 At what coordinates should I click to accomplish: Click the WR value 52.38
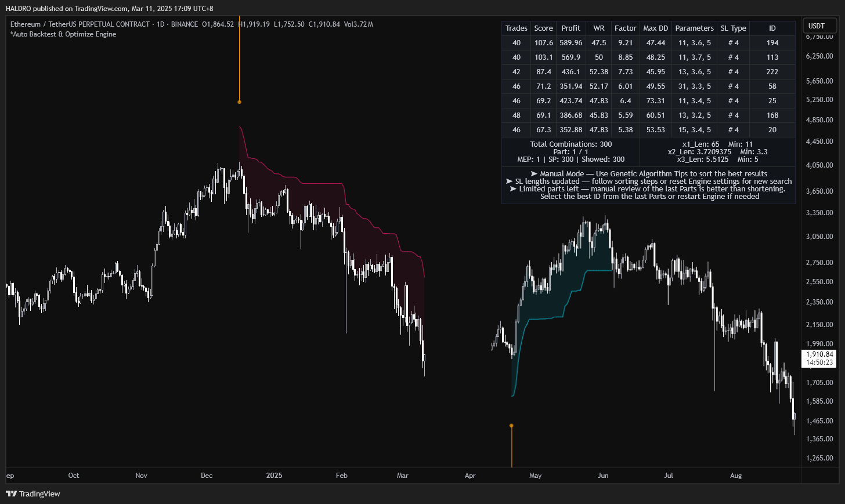(x=599, y=72)
